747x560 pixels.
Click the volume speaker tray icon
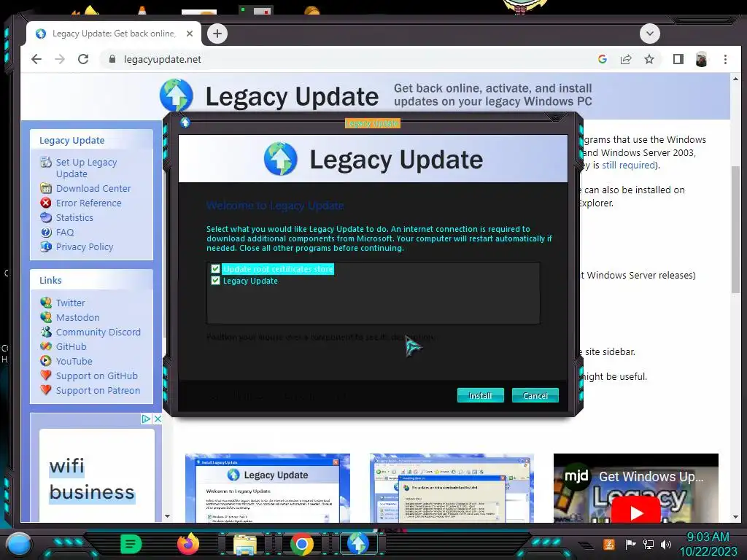click(666, 544)
